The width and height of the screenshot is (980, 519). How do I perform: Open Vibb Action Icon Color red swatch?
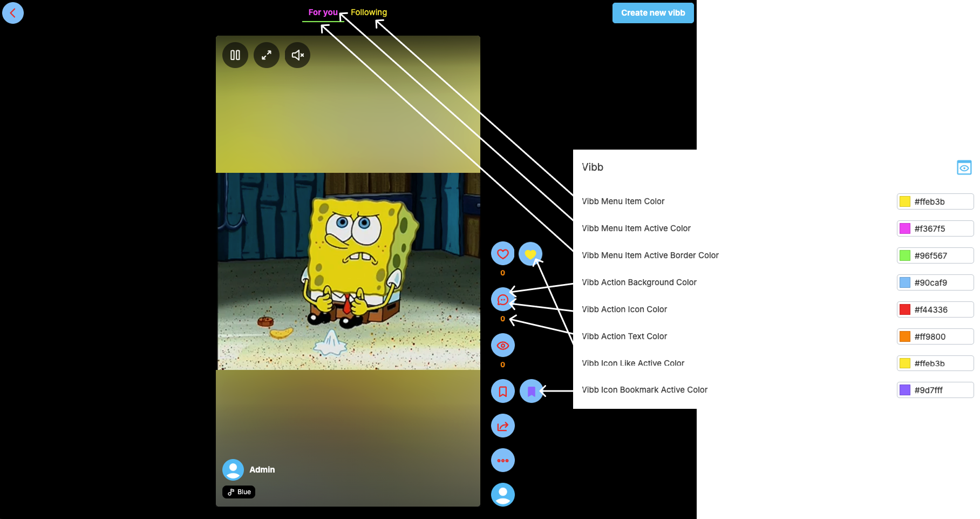click(x=905, y=309)
